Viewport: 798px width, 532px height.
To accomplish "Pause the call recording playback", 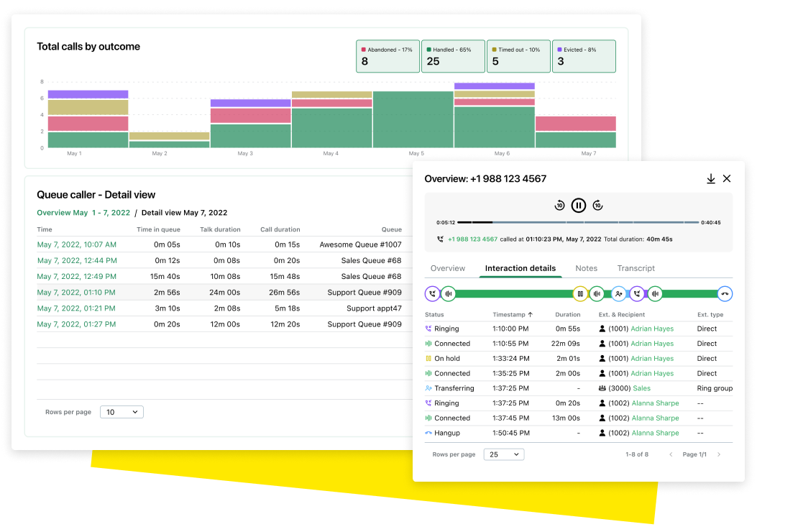I will click(579, 205).
